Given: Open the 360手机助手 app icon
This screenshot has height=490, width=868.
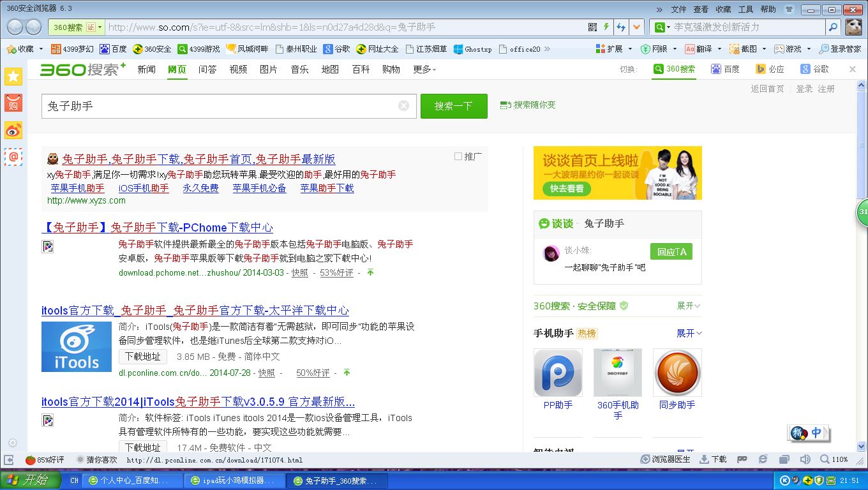Looking at the screenshot, I should pos(617,373).
